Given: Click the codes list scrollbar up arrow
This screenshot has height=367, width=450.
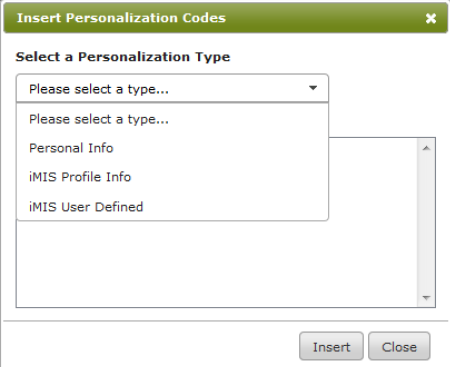Looking at the screenshot, I should 426,148.
